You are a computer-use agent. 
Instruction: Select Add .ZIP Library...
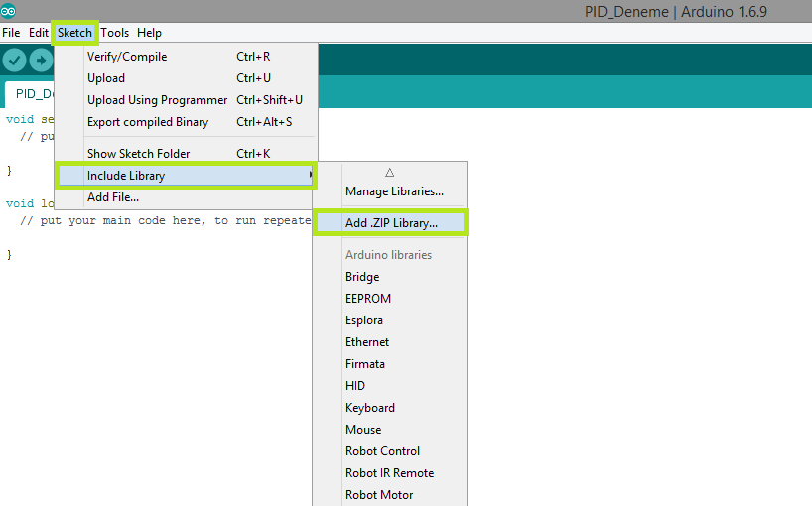[390, 223]
